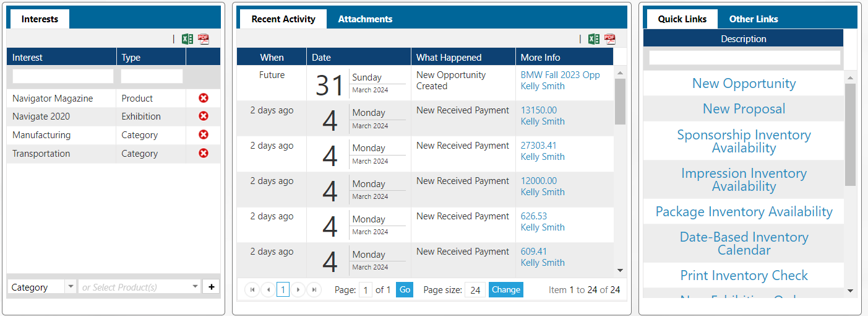Viewport: 868px width, 316px height.
Task: Click the Quick Links description filter field
Action: tap(744, 58)
